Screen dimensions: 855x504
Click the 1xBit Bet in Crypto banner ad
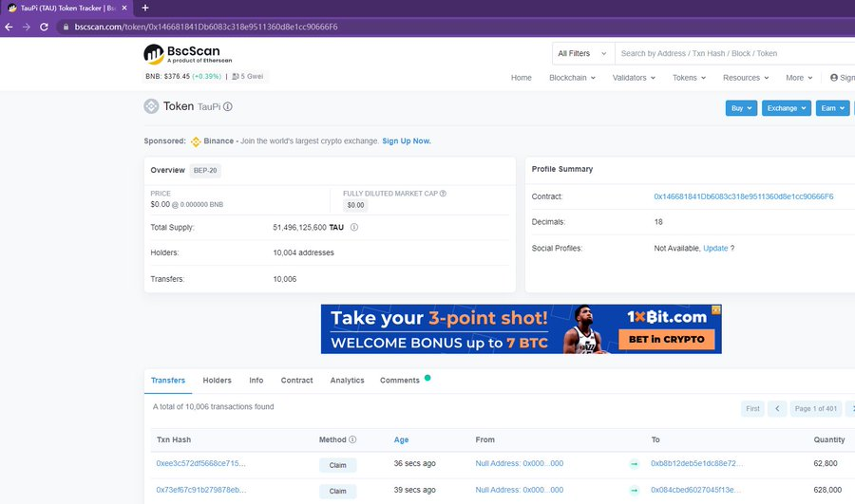[x=522, y=329]
